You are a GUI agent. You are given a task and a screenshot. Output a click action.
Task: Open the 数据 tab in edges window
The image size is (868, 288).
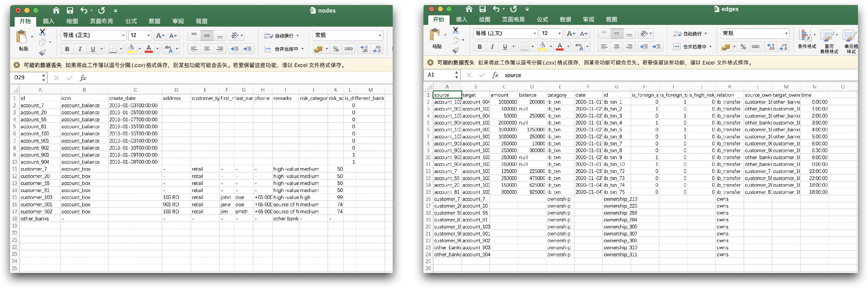565,20
